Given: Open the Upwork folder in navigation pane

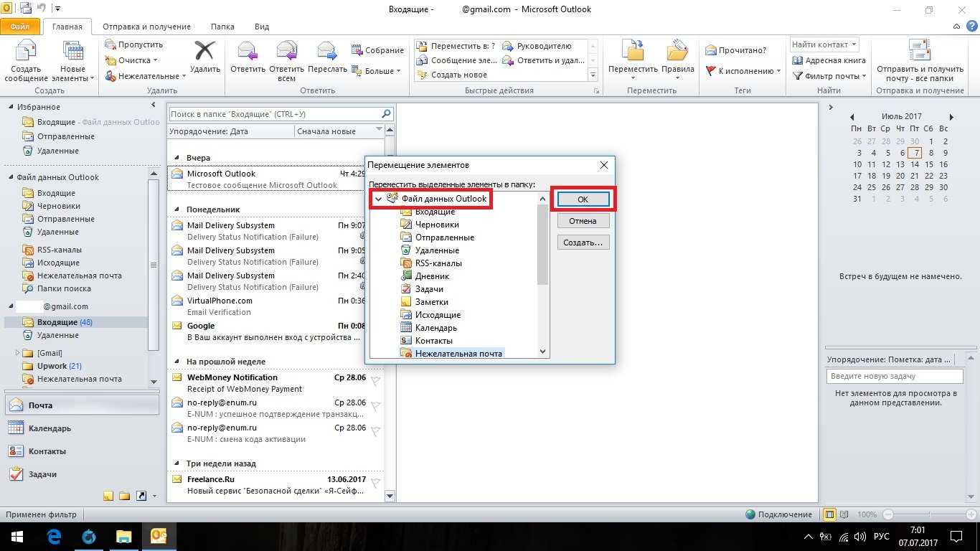Looking at the screenshot, I should [x=52, y=366].
